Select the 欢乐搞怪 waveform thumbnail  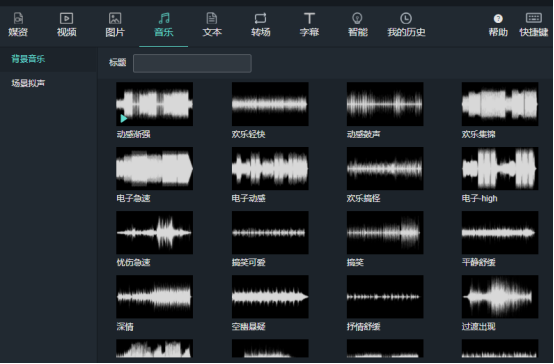coord(385,169)
